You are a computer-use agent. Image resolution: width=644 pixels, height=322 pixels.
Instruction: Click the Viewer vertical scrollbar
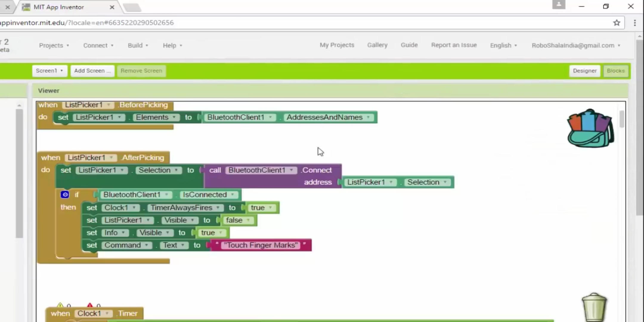click(x=622, y=119)
